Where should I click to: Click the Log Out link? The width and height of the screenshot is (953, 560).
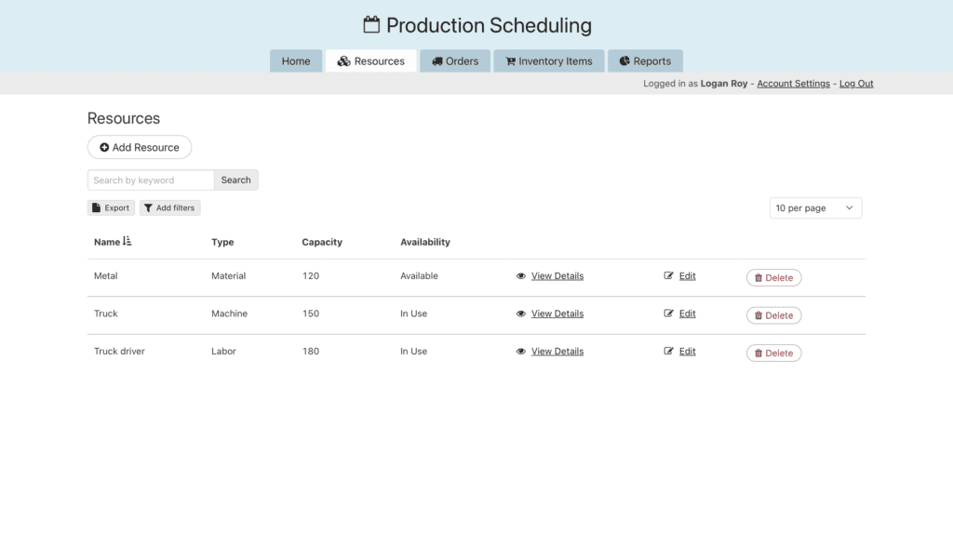(x=856, y=84)
